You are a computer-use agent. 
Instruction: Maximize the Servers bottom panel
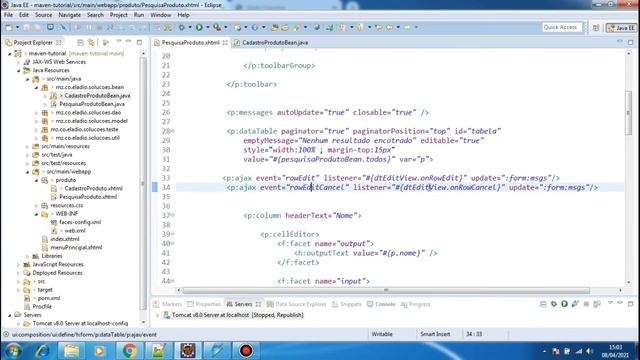631,304
